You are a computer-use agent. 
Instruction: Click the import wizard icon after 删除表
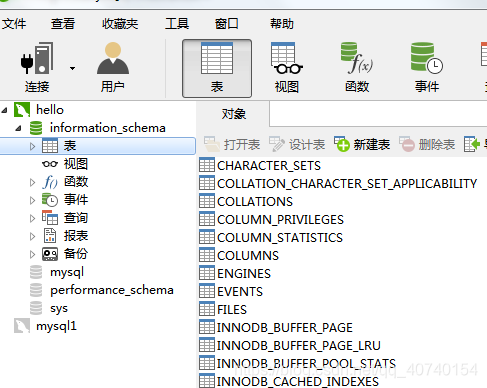[472, 145]
